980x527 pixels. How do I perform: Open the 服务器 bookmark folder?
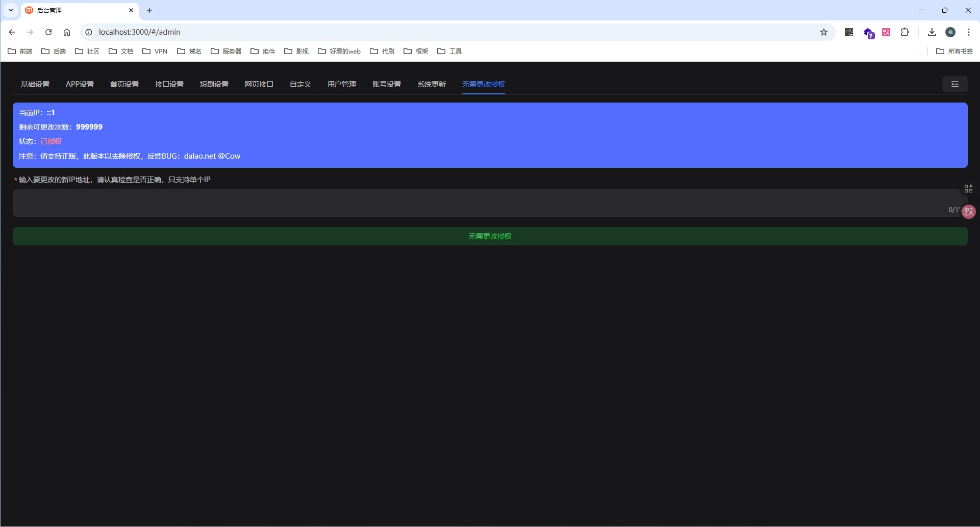coord(226,51)
